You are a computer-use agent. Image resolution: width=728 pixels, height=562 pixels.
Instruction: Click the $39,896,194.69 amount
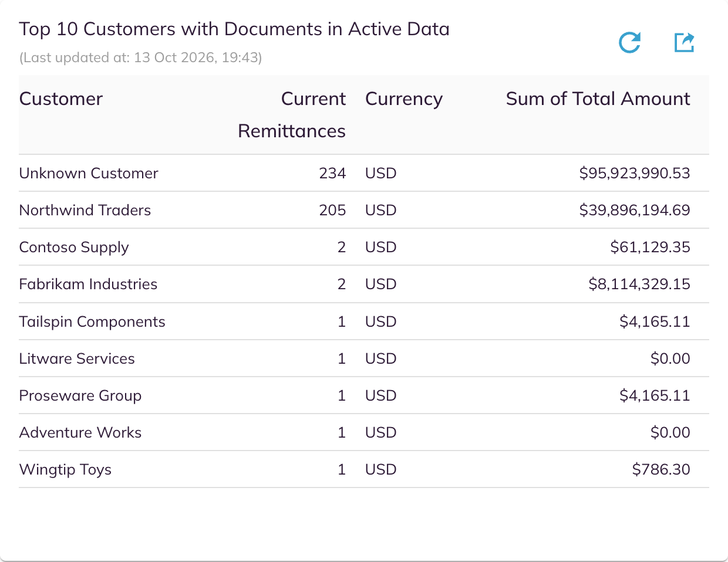click(635, 210)
